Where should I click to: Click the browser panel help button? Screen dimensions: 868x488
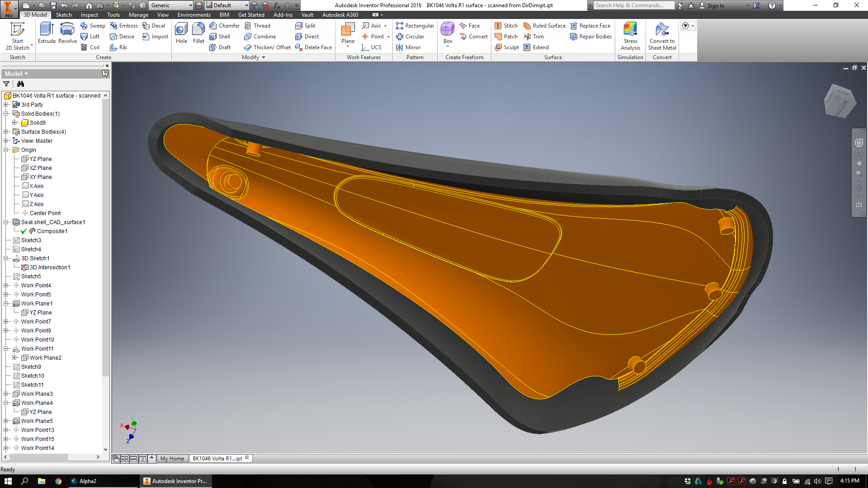(105, 73)
